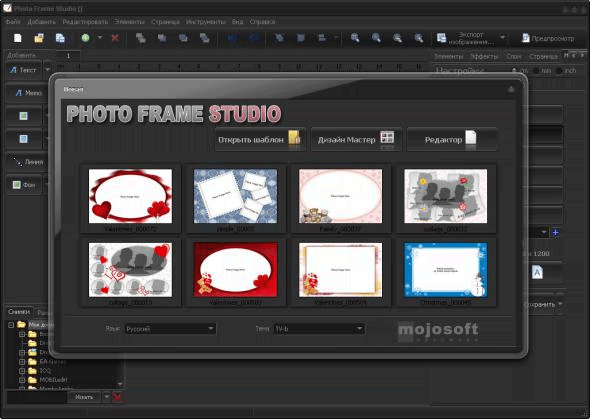Collapse the Мои документы root folder
590x419 pixels.
(11, 325)
